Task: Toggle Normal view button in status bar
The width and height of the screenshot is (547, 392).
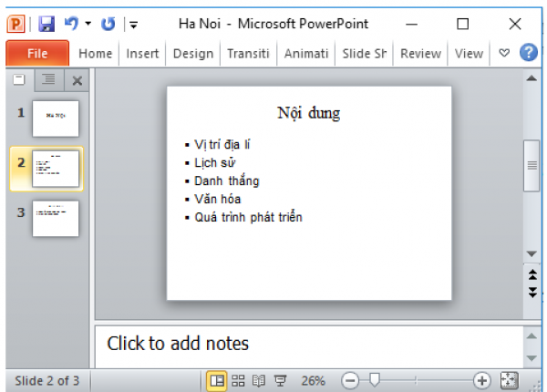Action: click(218, 380)
